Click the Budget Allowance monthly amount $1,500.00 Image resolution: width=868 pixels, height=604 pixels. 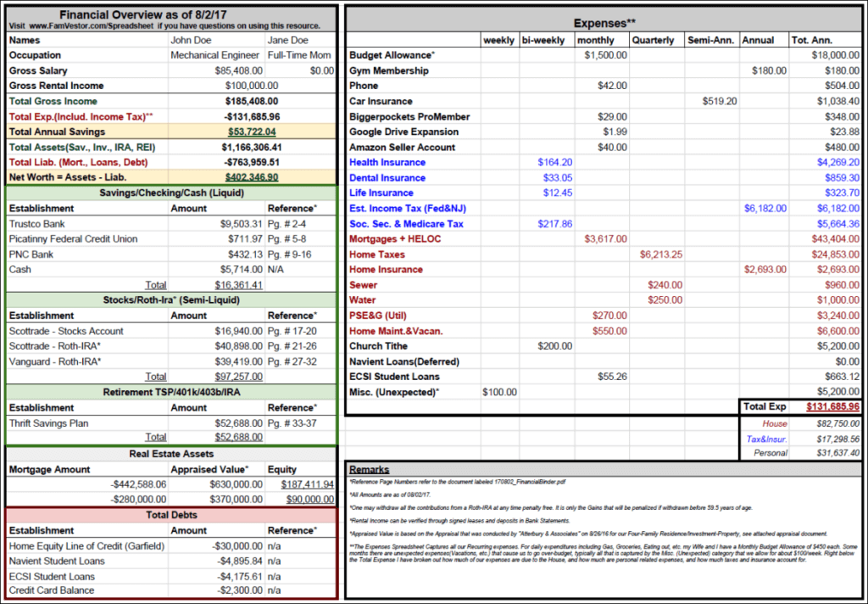point(605,55)
